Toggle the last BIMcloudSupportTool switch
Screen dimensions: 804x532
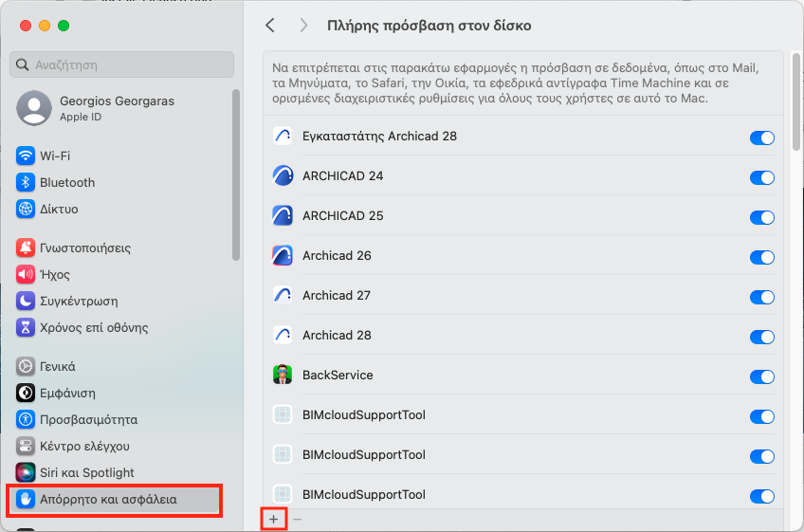(x=762, y=496)
